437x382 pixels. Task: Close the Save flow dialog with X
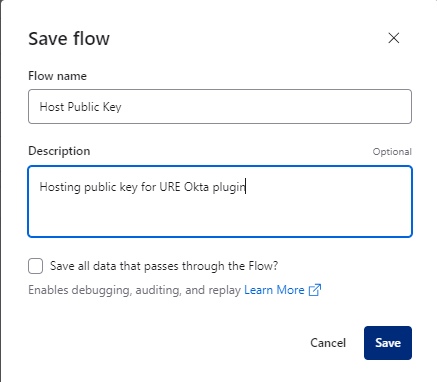(x=394, y=38)
